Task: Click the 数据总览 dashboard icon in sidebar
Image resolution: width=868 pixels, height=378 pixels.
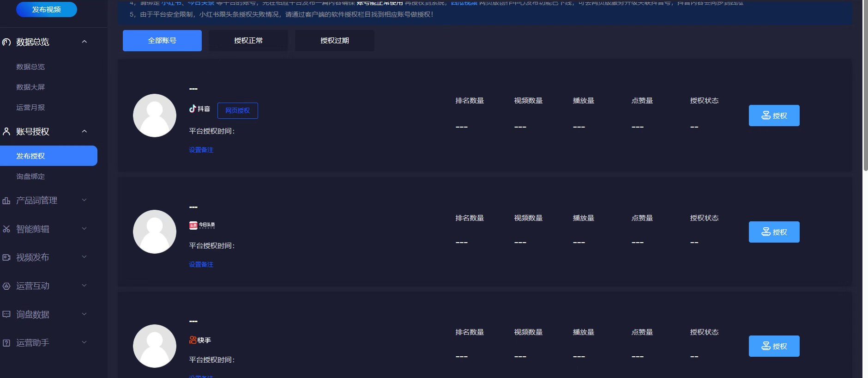Action: (x=6, y=42)
